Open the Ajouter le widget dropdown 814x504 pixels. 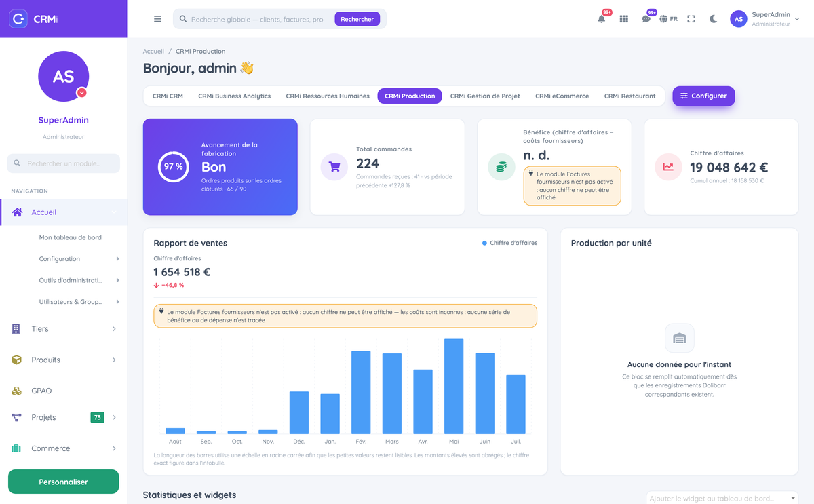(722, 499)
